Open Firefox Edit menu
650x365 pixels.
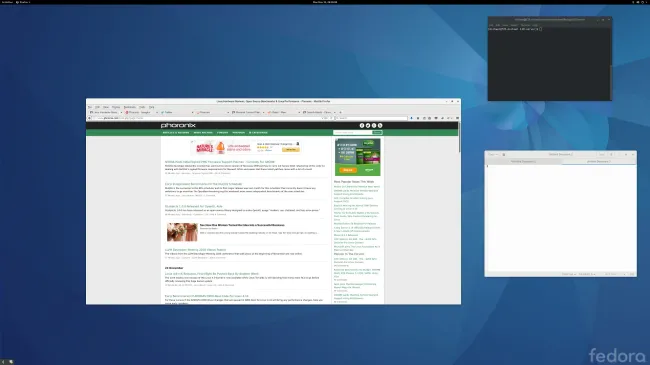97,107
